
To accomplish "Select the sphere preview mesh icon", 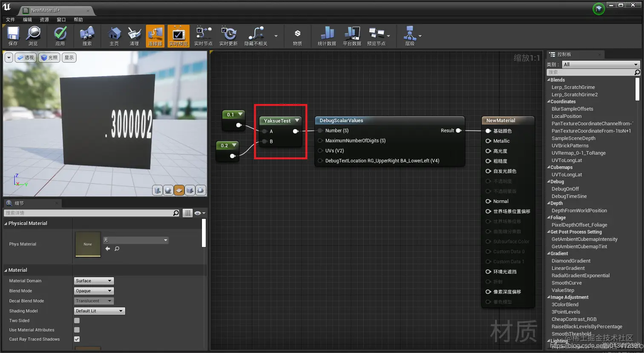I will (168, 190).
